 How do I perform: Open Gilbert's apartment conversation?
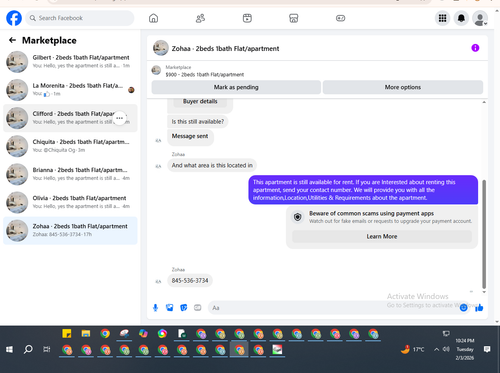pos(70,62)
